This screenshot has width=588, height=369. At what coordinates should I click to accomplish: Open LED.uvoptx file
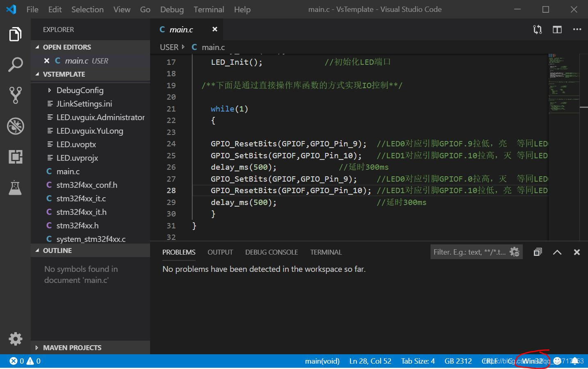[x=76, y=144]
